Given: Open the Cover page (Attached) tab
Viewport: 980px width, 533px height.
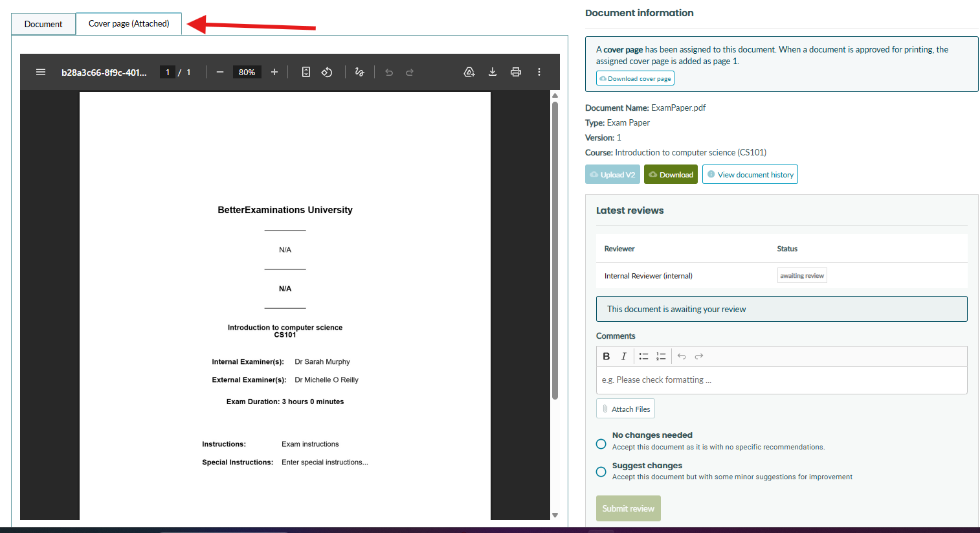Looking at the screenshot, I should 129,23.
